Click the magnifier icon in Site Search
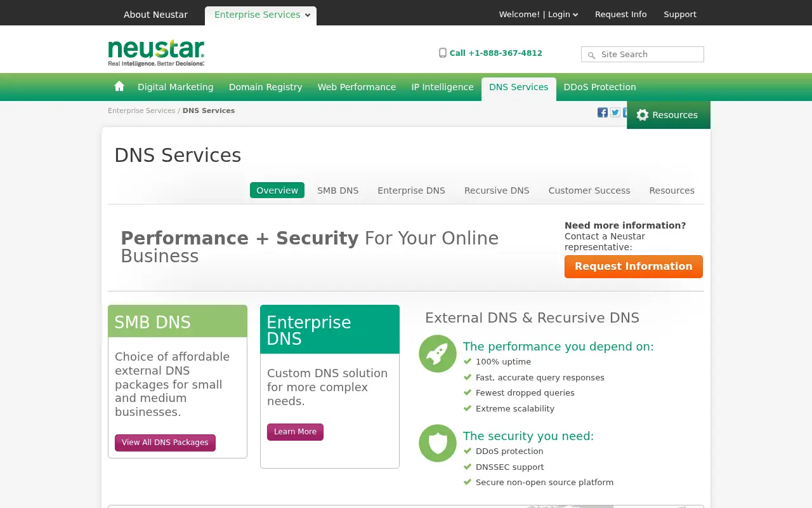Screen dimensions: 812x508 pyautogui.click(x=591, y=55)
